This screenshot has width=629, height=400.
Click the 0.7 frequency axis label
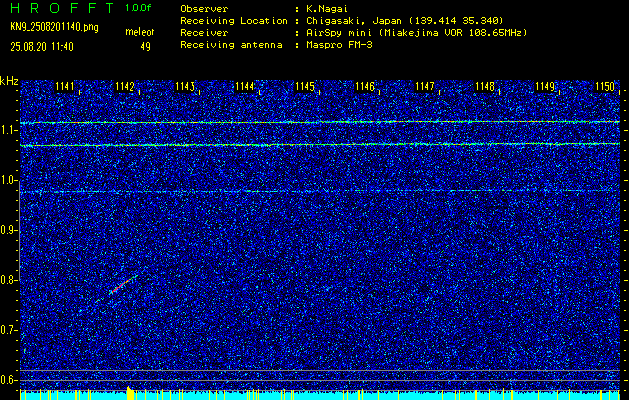coord(8,330)
